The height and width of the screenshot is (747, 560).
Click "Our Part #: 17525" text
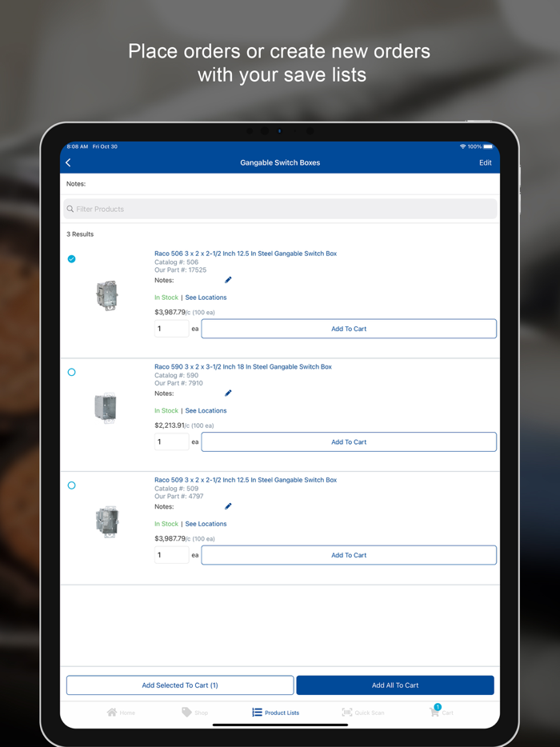[181, 270]
